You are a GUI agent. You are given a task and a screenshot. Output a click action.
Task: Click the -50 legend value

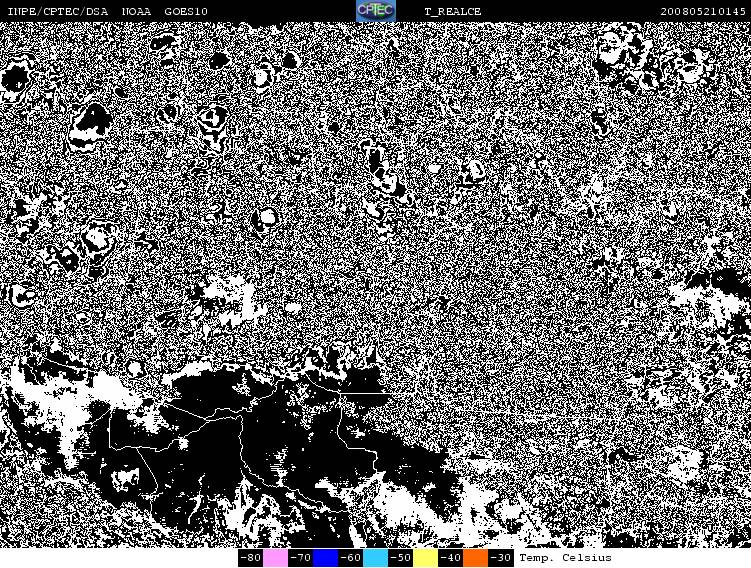click(x=400, y=557)
